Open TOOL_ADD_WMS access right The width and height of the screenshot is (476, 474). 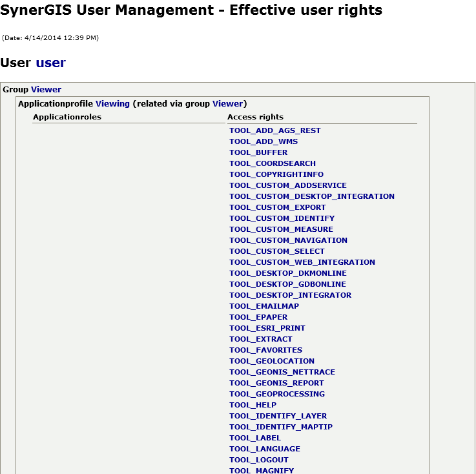click(264, 141)
